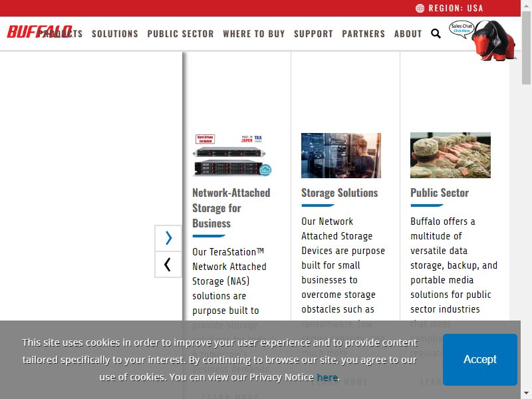This screenshot has height=399, width=532.
Task: Open the Support menu
Action: click(x=313, y=34)
